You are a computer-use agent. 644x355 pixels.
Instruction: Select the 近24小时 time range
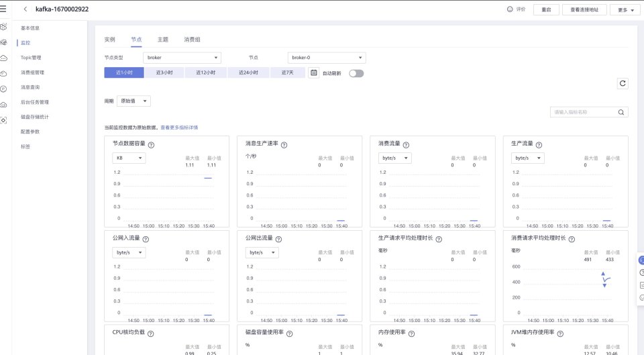248,72
